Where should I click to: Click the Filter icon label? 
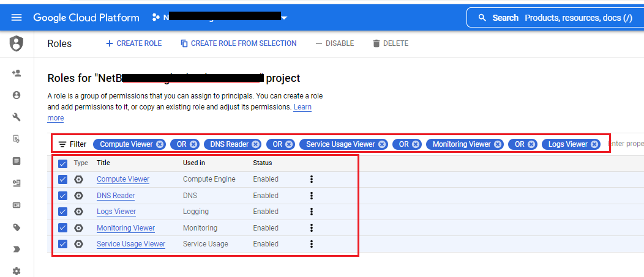click(72, 144)
